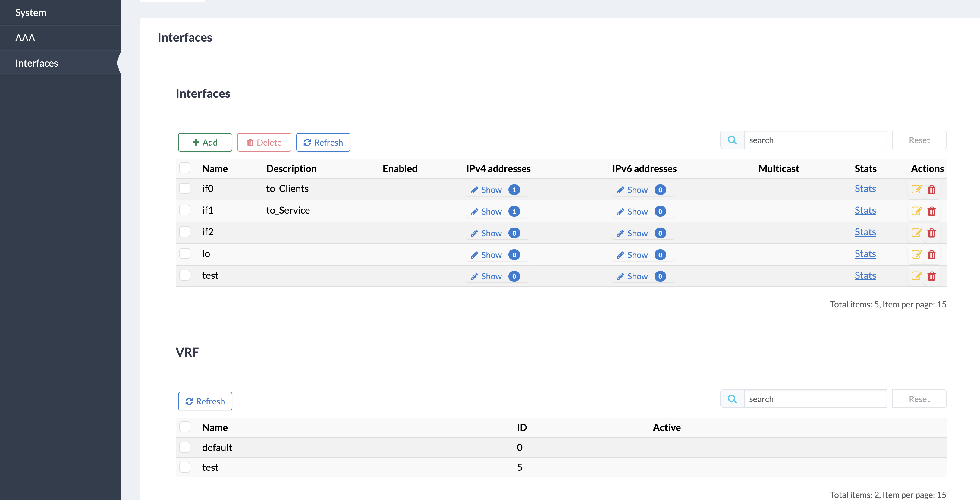Click the VRF search magnifier icon
980x500 pixels.
coord(732,399)
